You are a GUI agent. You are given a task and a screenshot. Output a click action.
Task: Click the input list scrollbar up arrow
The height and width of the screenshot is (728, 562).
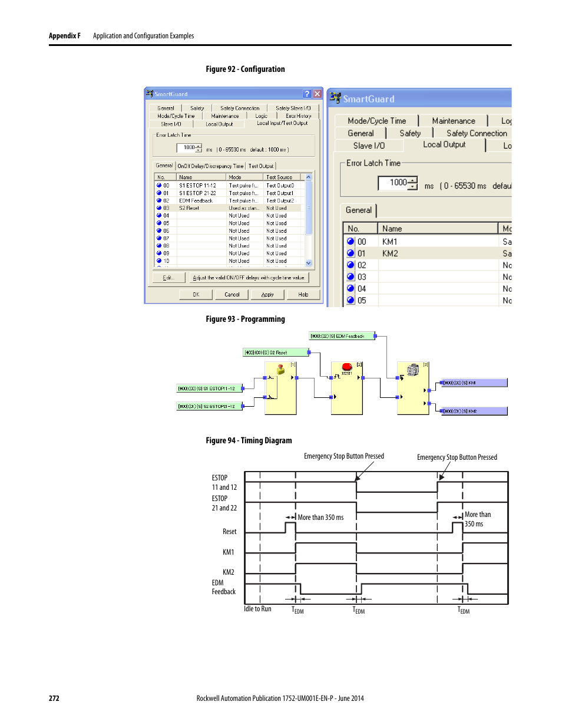[309, 177]
